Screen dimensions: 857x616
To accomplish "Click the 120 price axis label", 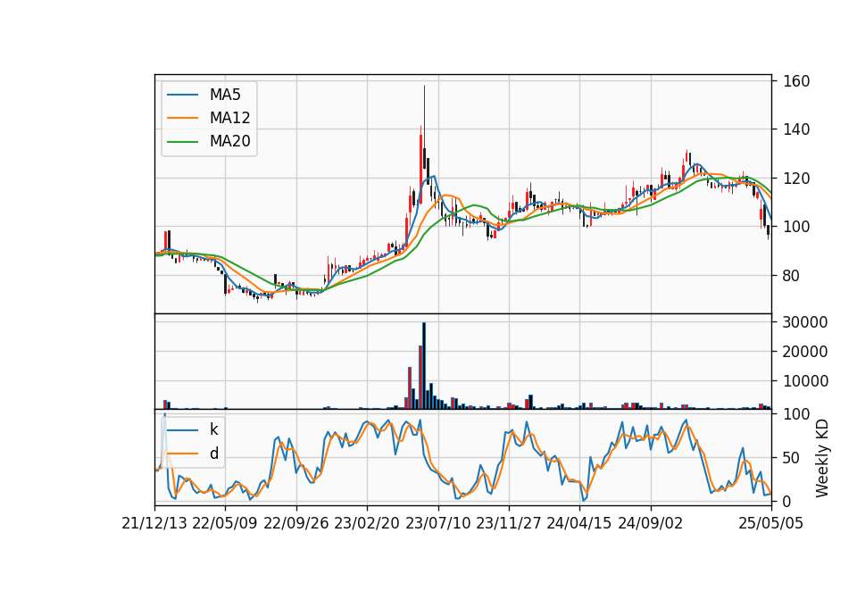I will point(796,179).
